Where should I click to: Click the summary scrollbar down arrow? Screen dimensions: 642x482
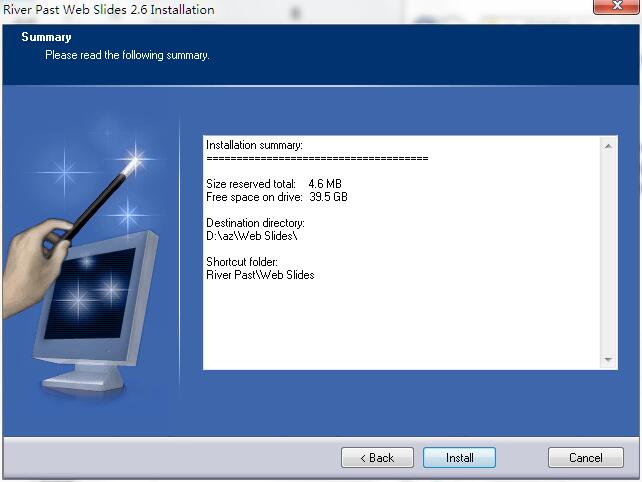point(608,360)
